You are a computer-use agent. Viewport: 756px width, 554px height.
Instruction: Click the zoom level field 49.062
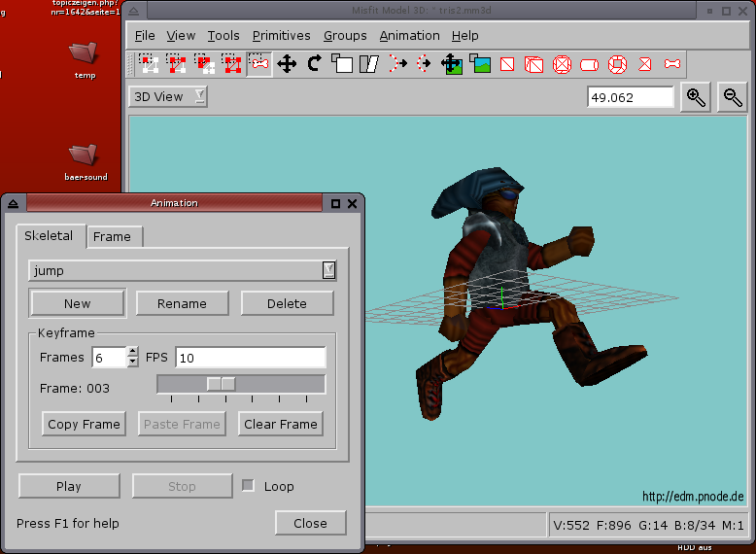630,97
